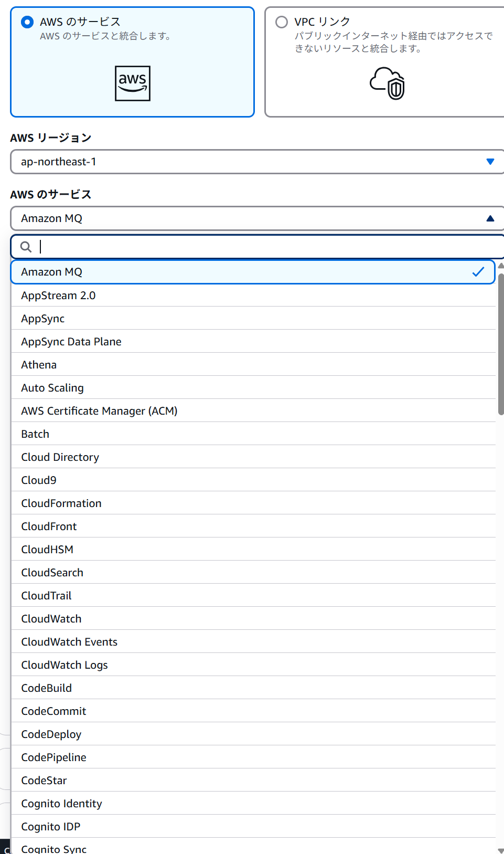Open the AWS リージョン dropdown
Viewport: 504px width, 854px height.
click(257, 162)
